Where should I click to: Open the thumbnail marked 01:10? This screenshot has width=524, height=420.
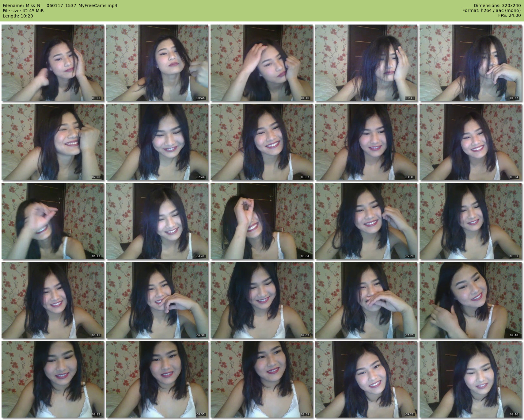pyautogui.click(x=262, y=63)
